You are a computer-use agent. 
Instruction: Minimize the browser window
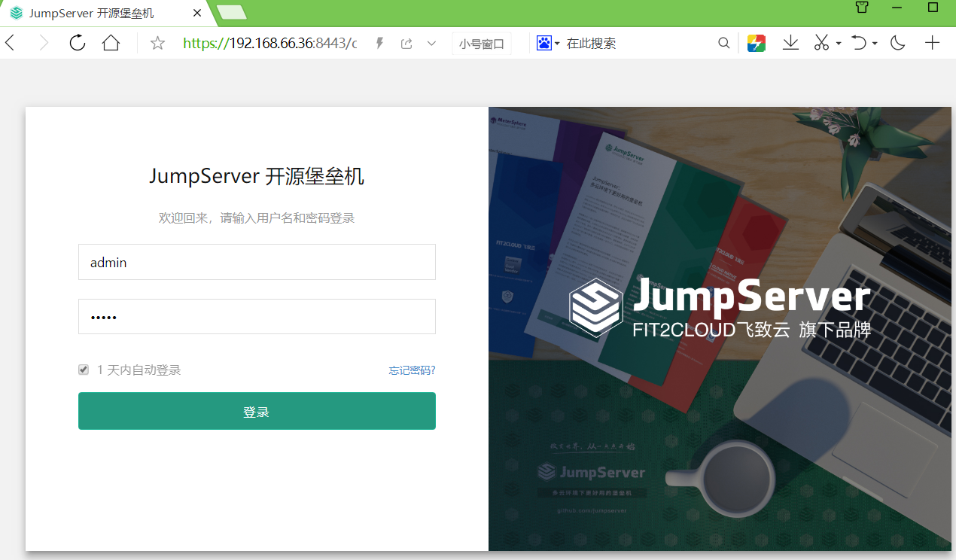pos(897,8)
